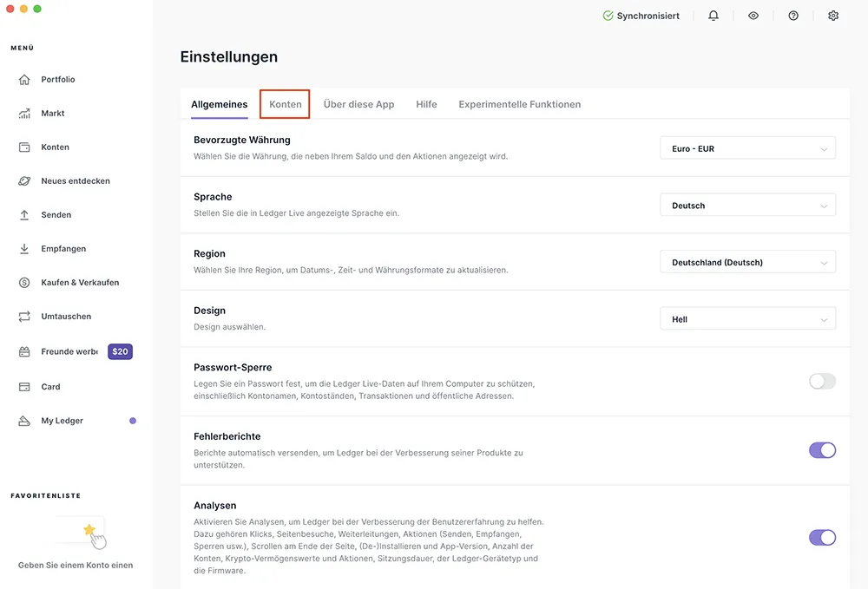
Task: Click the $20 referral badge
Action: [120, 352]
